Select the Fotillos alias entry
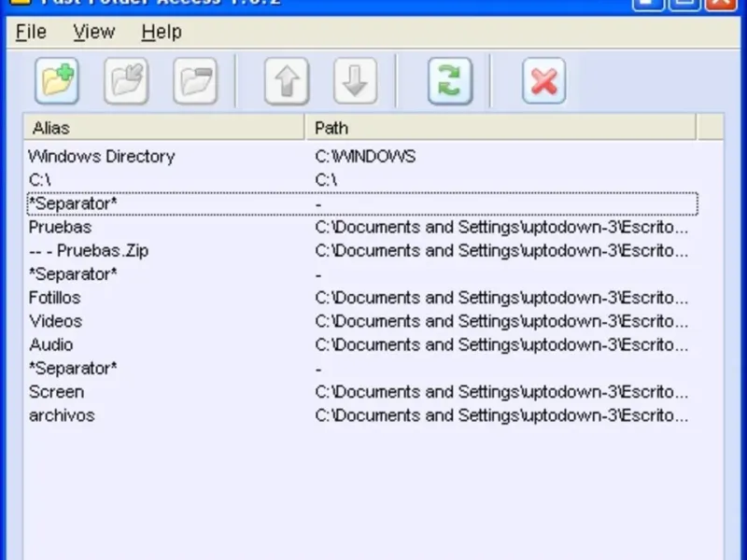 click(55, 298)
